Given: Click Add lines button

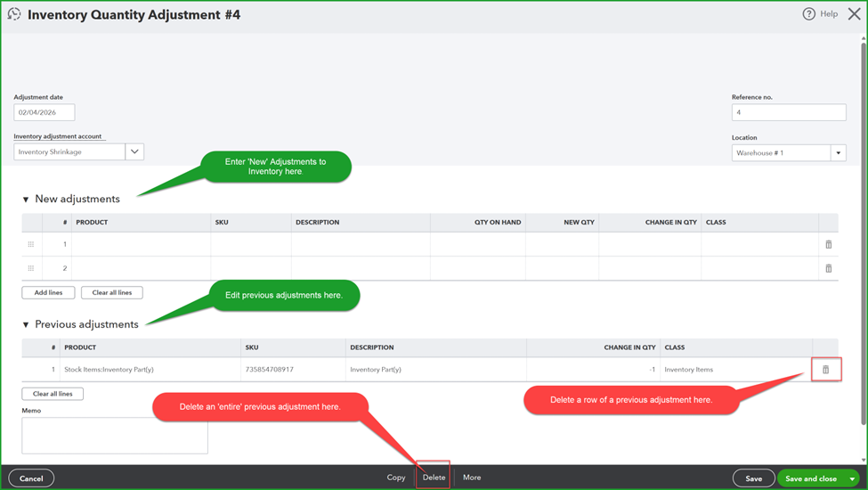Looking at the screenshot, I should pos(48,292).
